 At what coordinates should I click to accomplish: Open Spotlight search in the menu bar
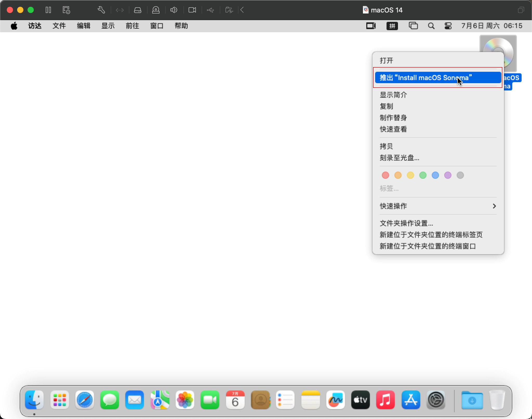point(431,25)
